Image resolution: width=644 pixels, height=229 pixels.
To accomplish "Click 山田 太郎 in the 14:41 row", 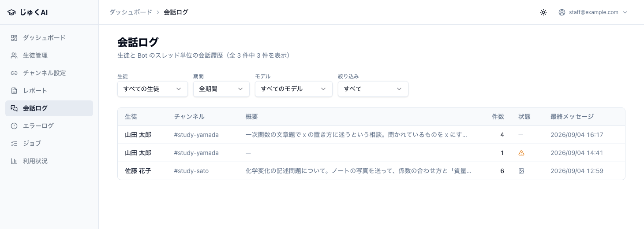I will pyautogui.click(x=138, y=153).
